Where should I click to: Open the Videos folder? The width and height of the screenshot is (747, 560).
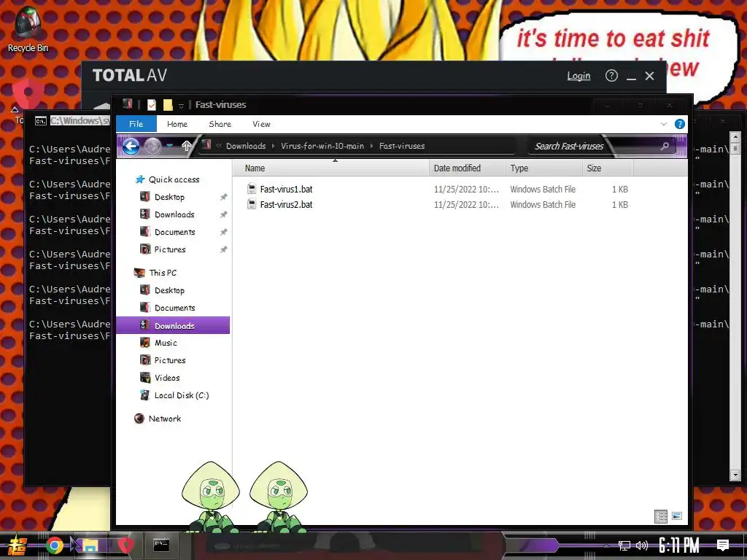[167, 378]
